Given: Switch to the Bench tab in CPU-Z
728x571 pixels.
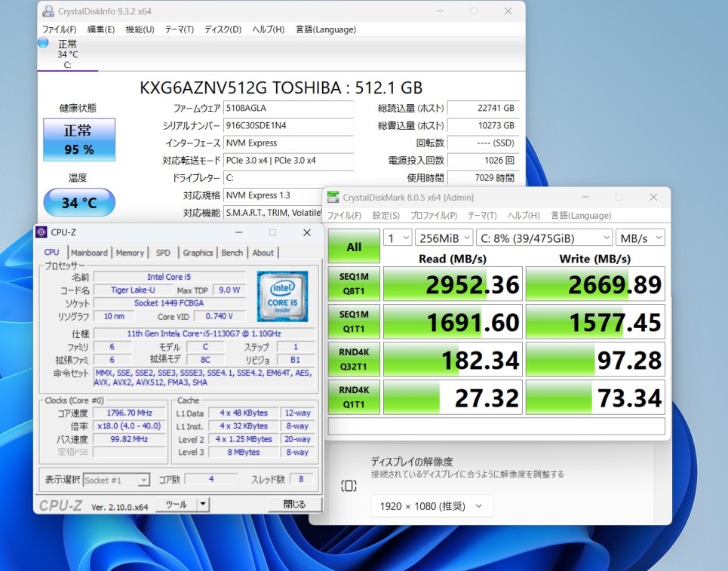Looking at the screenshot, I should [x=232, y=253].
